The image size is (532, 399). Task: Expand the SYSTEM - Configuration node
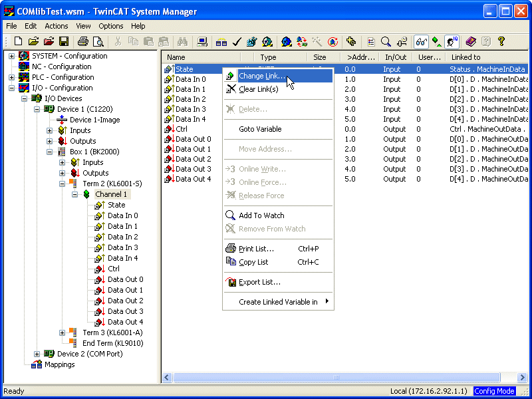tap(12, 56)
